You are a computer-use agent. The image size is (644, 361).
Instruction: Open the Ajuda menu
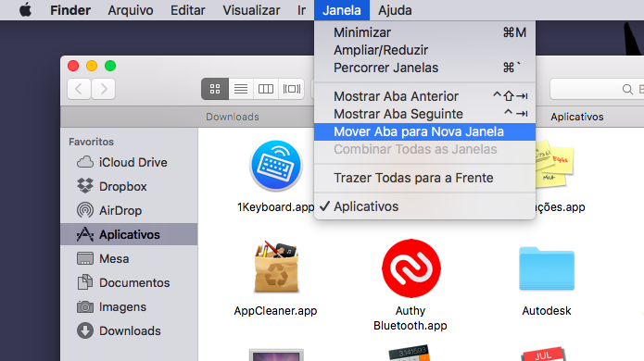pos(395,10)
